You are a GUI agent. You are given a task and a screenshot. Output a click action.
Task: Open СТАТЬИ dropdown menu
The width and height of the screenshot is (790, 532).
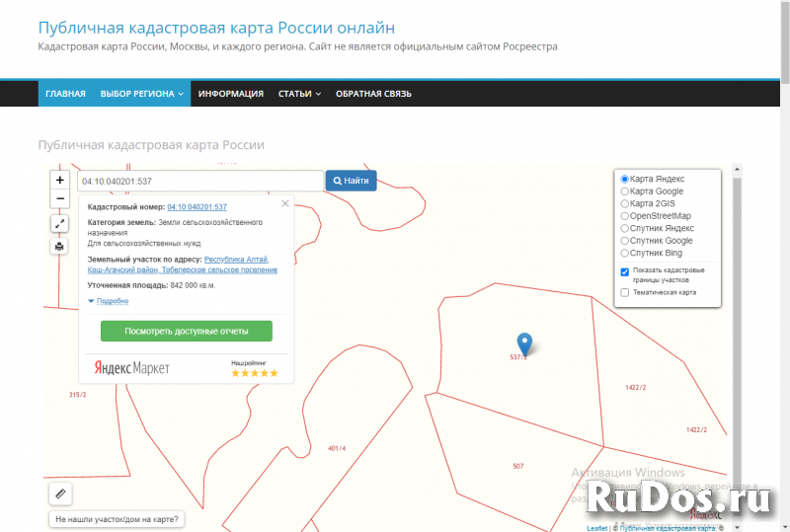pos(299,94)
